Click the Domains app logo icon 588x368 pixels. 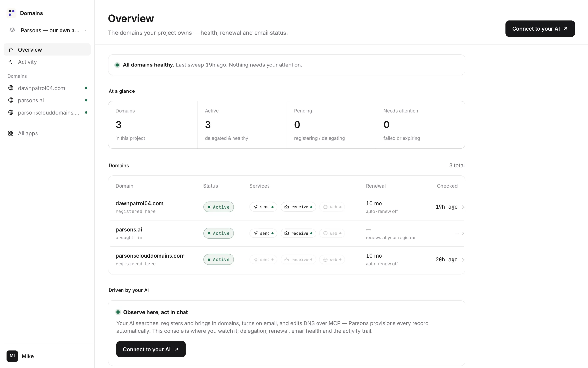point(11,13)
